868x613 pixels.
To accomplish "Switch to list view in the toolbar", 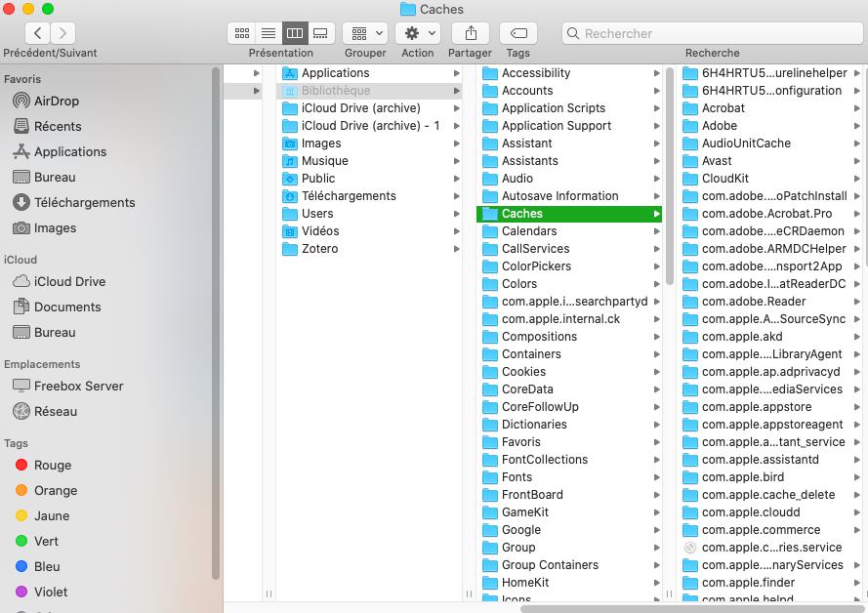I will pos(268,32).
